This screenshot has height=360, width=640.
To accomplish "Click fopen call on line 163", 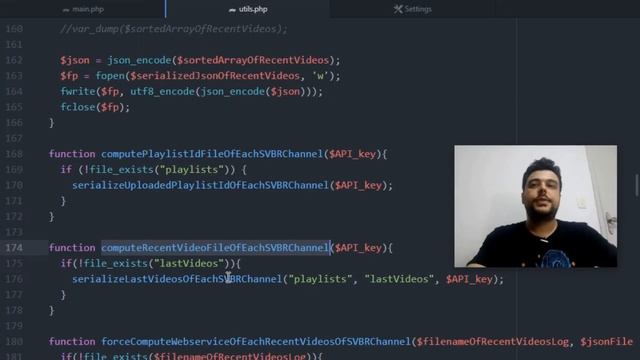I will point(110,76).
